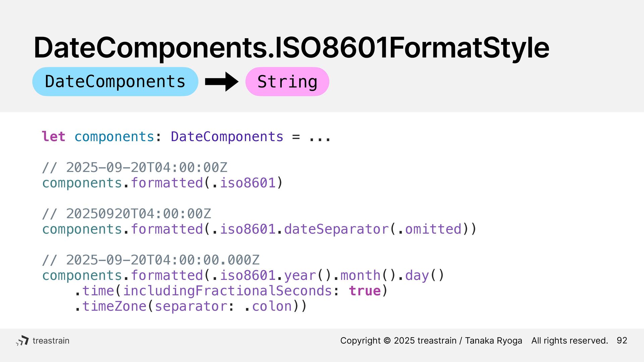644x362 pixels.
Task: Click the month() method call
Action: point(368,276)
